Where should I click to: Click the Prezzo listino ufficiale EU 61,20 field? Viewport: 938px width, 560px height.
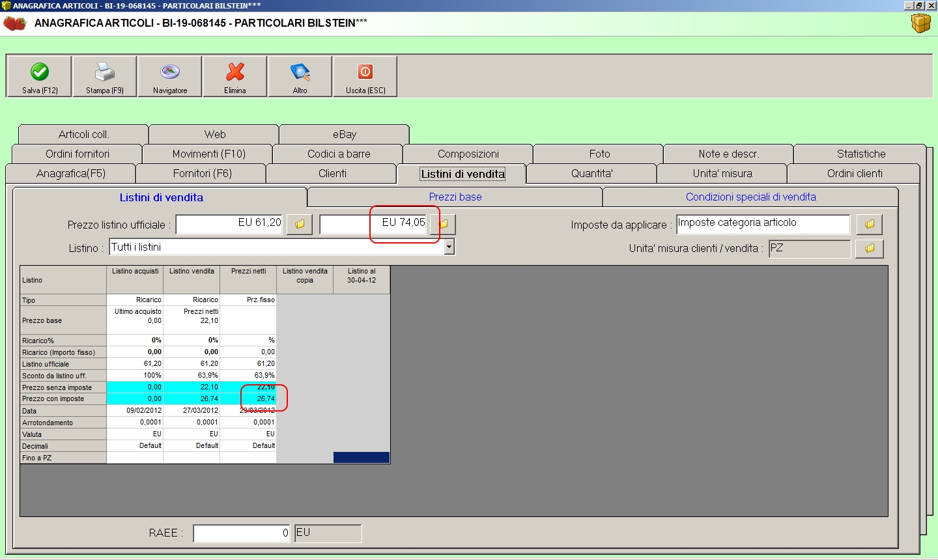coord(229,224)
